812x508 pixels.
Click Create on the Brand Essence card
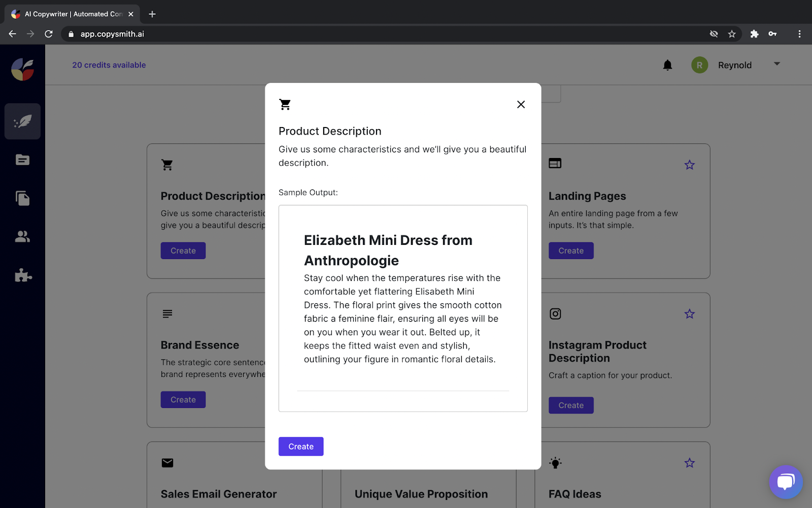point(183,400)
